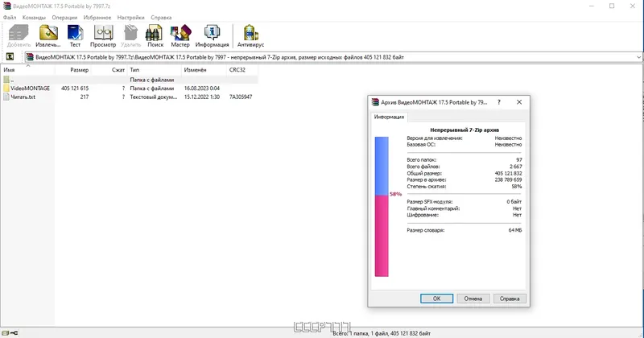644x338 pixels.
Task: Click the pink part of compression bar
Action: click(382, 236)
